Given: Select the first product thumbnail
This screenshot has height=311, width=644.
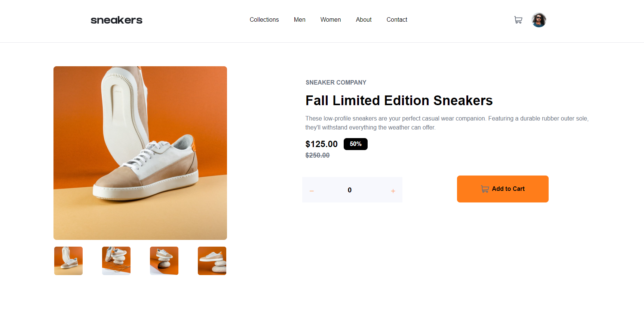Looking at the screenshot, I should click(x=68, y=261).
